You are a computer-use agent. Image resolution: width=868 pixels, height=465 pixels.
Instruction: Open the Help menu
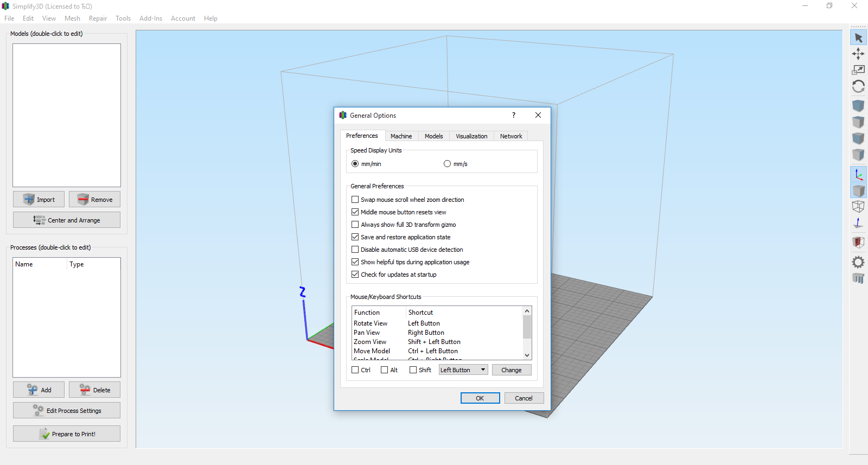pos(210,18)
